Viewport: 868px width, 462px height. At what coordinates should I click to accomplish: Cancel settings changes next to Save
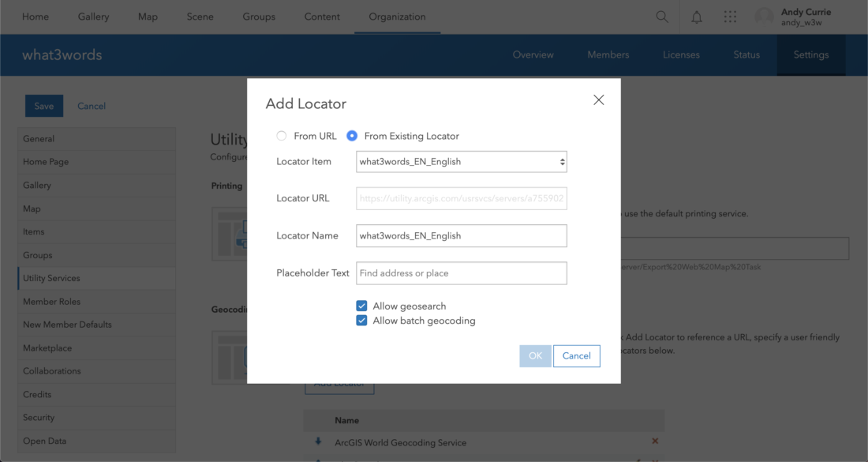point(92,106)
